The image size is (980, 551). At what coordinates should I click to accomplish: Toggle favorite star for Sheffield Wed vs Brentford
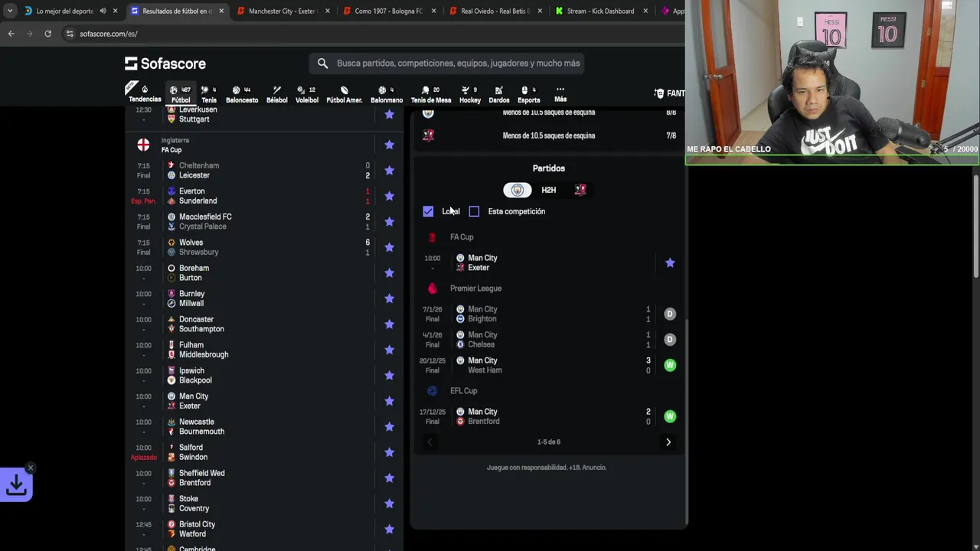pyautogui.click(x=389, y=478)
